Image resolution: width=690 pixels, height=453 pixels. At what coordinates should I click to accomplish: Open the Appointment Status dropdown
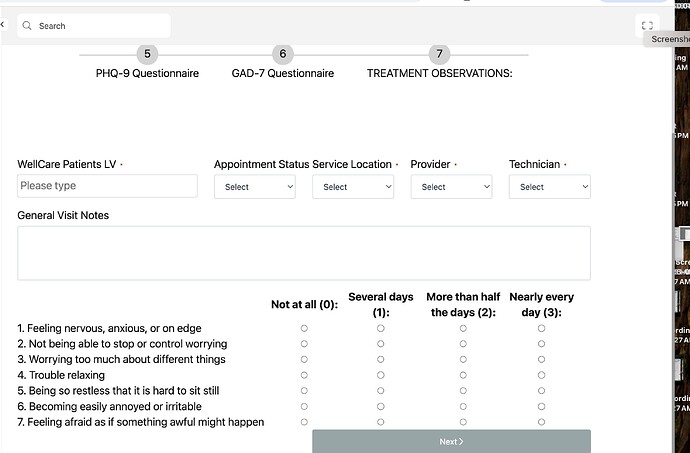click(255, 187)
